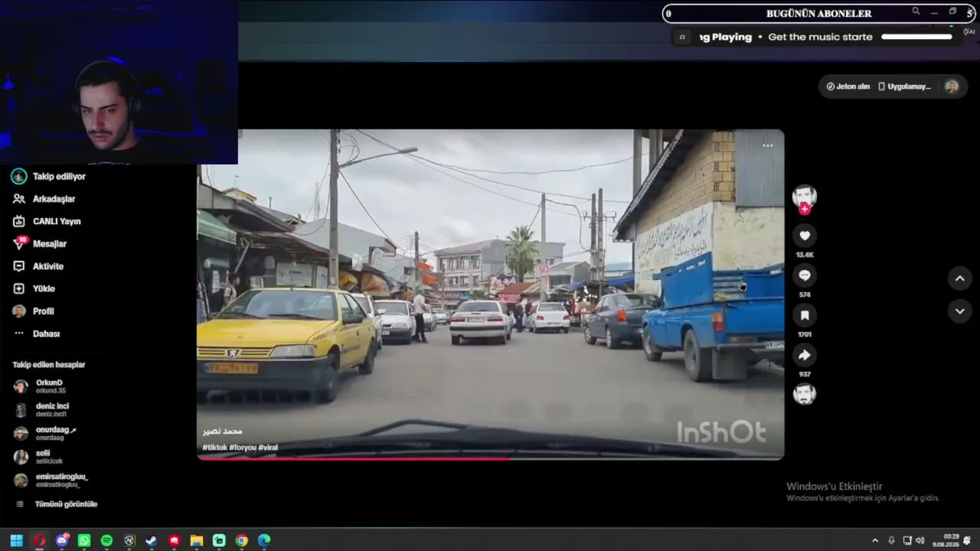Viewport: 980px width, 551px height.
Task: Open Microsoft Edge from the taskbar
Action: pyautogui.click(x=264, y=540)
